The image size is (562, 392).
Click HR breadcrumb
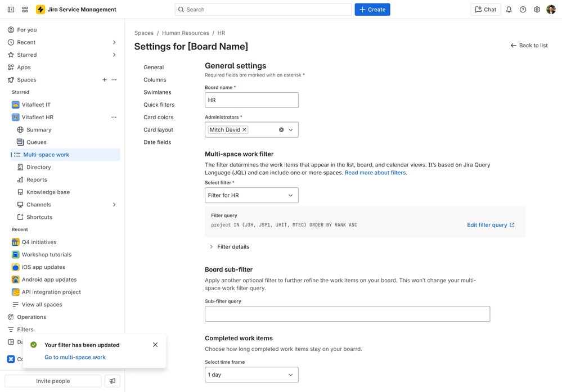(221, 33)
